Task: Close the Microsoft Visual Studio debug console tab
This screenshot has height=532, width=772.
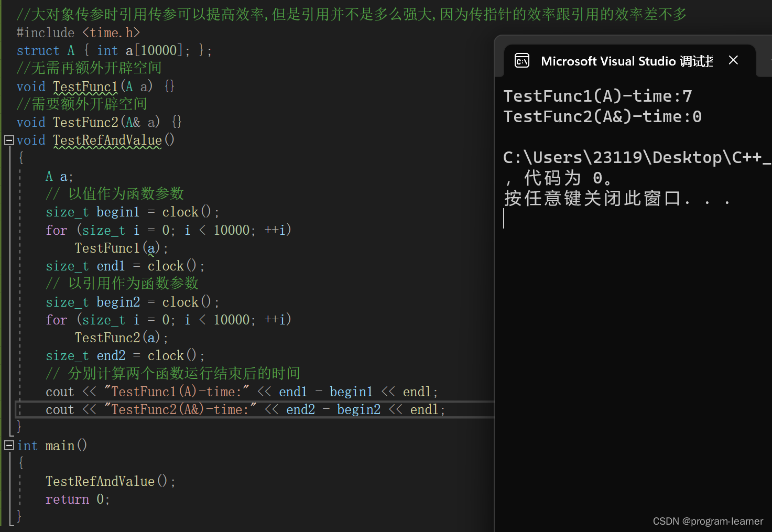Action: point(733,60)
